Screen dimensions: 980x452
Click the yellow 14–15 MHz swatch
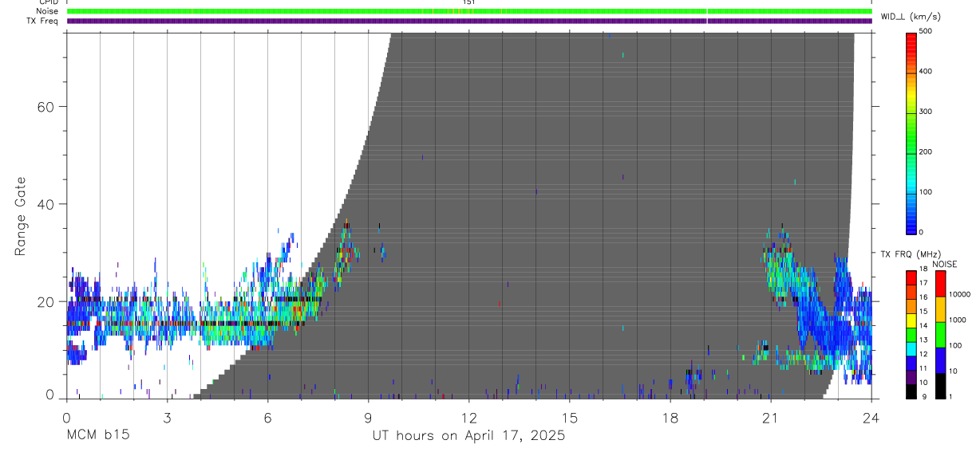coord(911,320)
